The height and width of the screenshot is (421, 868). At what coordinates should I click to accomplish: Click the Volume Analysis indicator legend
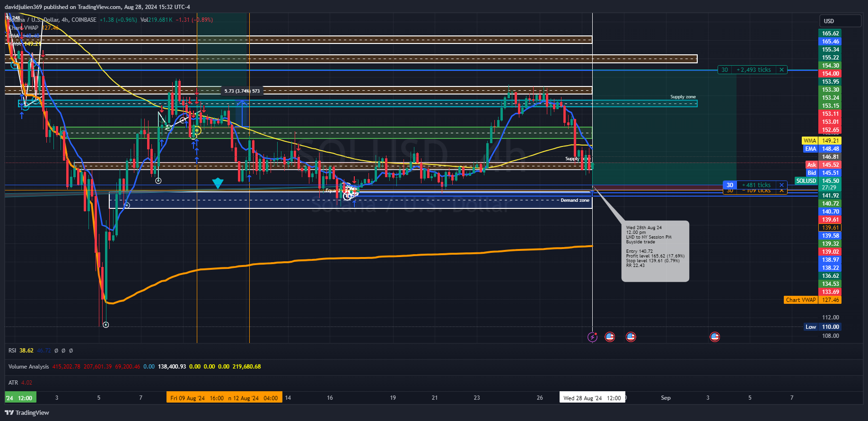(28, 367)
